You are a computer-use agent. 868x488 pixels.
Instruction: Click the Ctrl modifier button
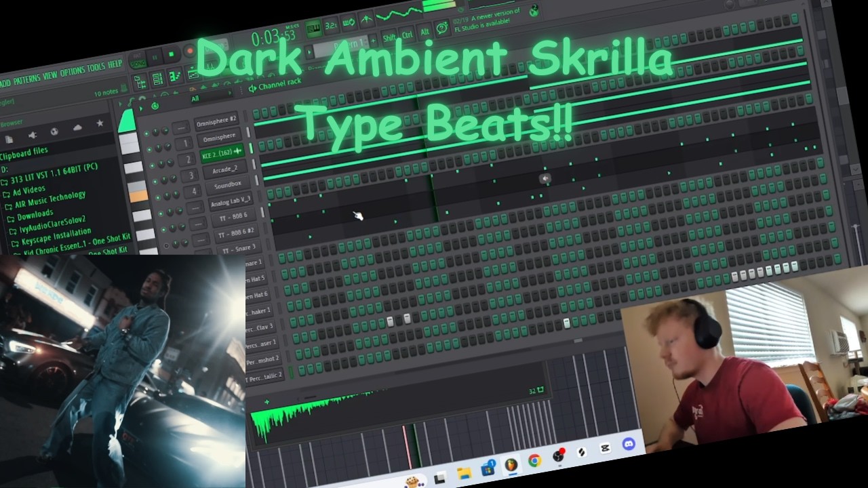coord(408,35)
